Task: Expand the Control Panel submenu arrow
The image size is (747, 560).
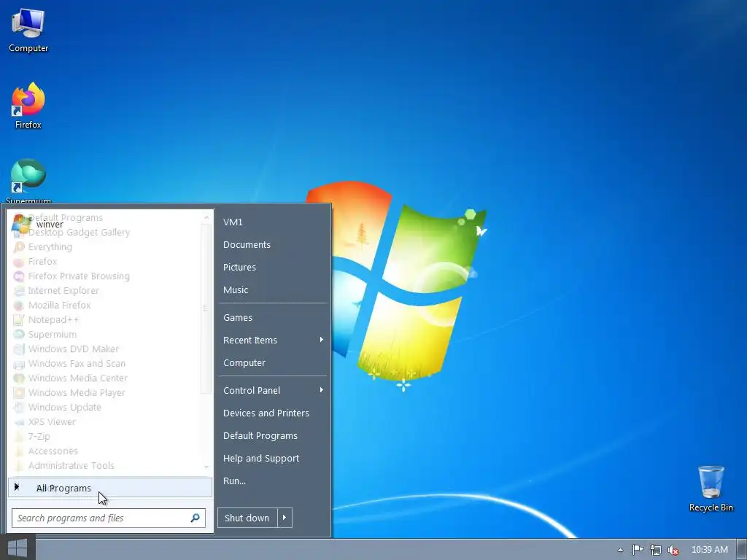Action: point(322,390)
